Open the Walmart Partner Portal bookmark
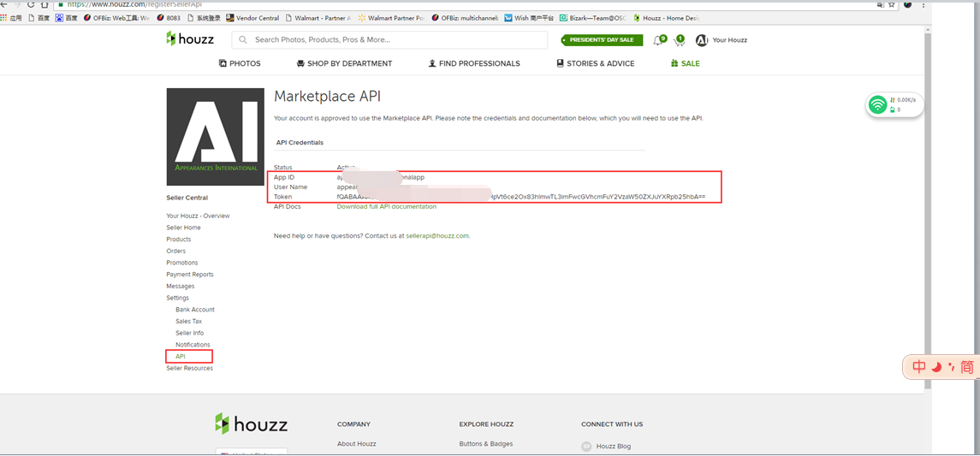 coord(391,18)
